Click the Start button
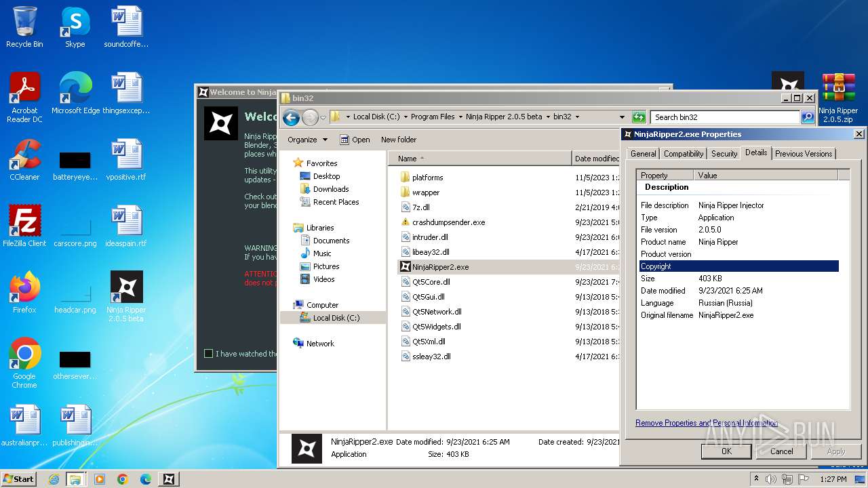 19,479
